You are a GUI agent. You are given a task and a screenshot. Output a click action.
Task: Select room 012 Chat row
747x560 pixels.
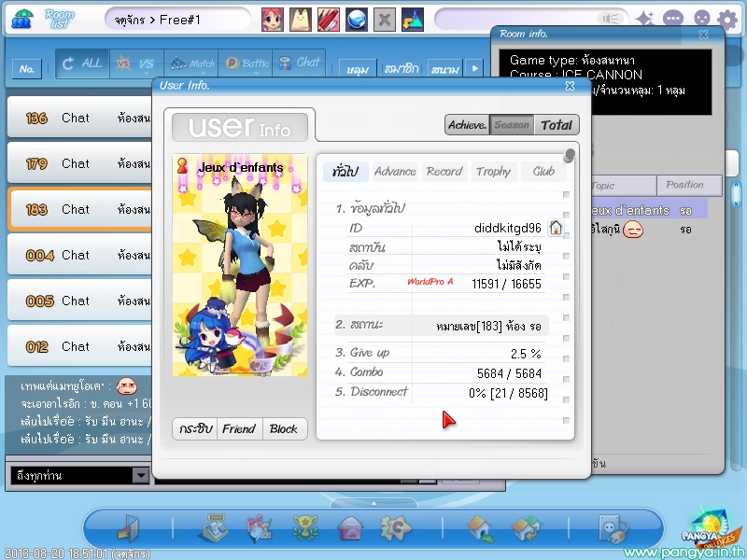click(x=80, y=346)
